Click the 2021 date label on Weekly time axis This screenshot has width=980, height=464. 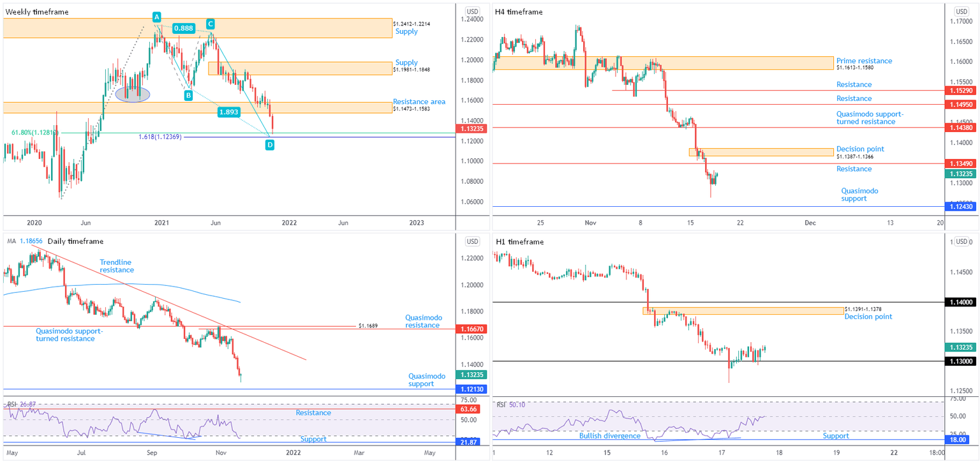[162, 223]
